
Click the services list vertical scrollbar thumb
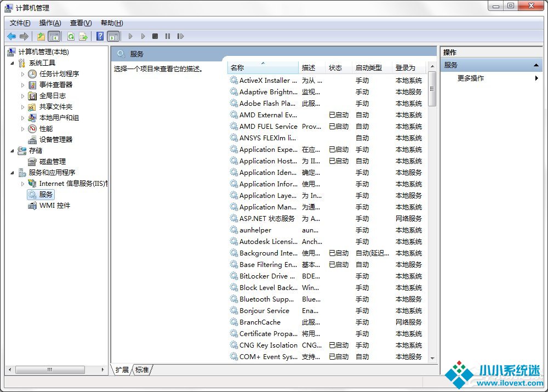click(432, 89)
